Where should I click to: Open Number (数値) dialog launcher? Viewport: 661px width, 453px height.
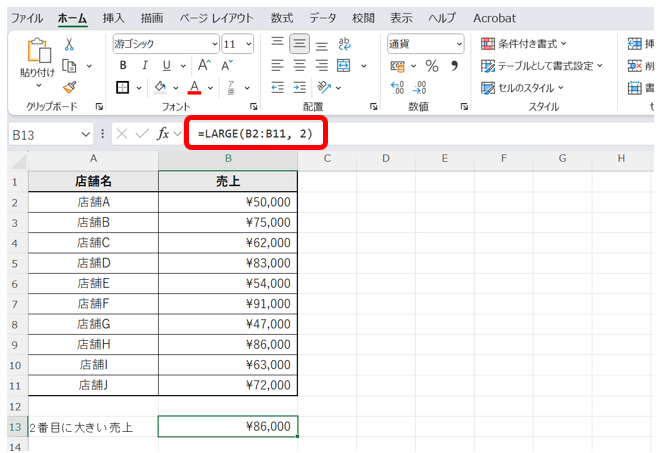[x=464, y=107]
